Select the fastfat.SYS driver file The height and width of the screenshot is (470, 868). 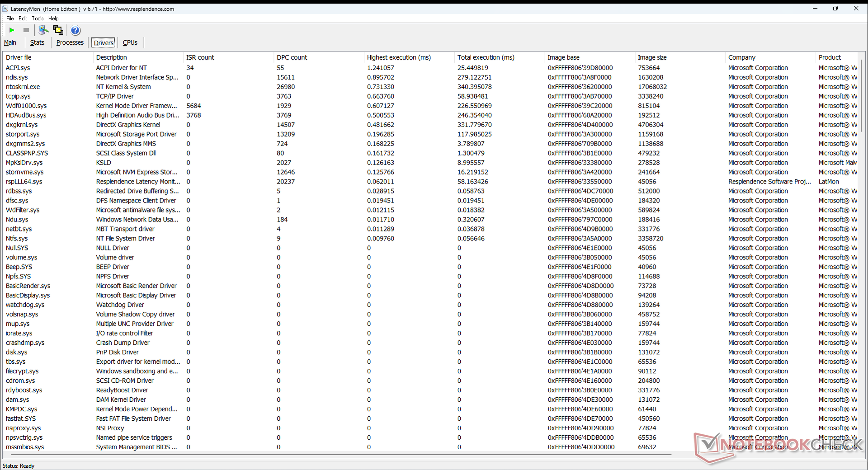tap(21, 419)
